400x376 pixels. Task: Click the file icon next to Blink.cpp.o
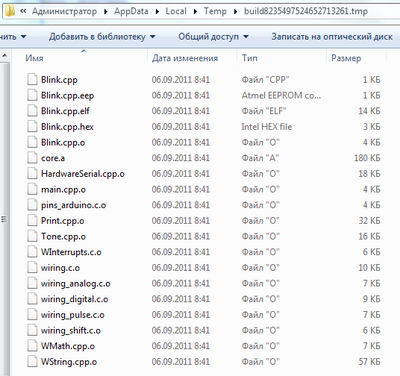coord(32,142)
